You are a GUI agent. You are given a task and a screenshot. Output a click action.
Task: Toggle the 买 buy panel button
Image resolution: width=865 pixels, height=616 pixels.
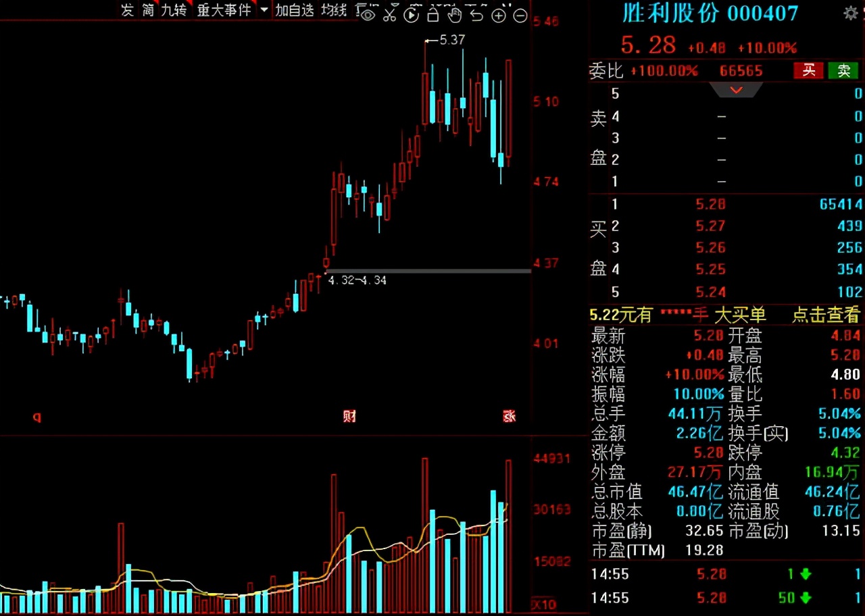pos(809,70)
